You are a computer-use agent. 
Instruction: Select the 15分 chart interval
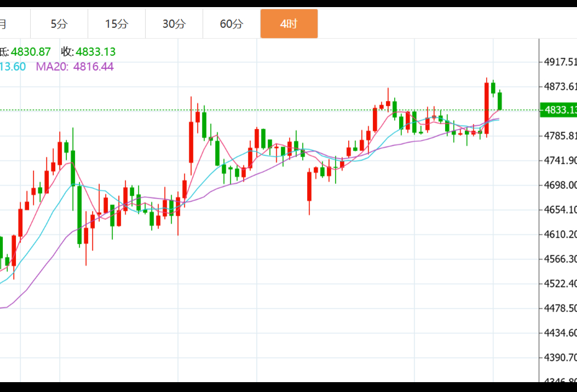[117, 24]
